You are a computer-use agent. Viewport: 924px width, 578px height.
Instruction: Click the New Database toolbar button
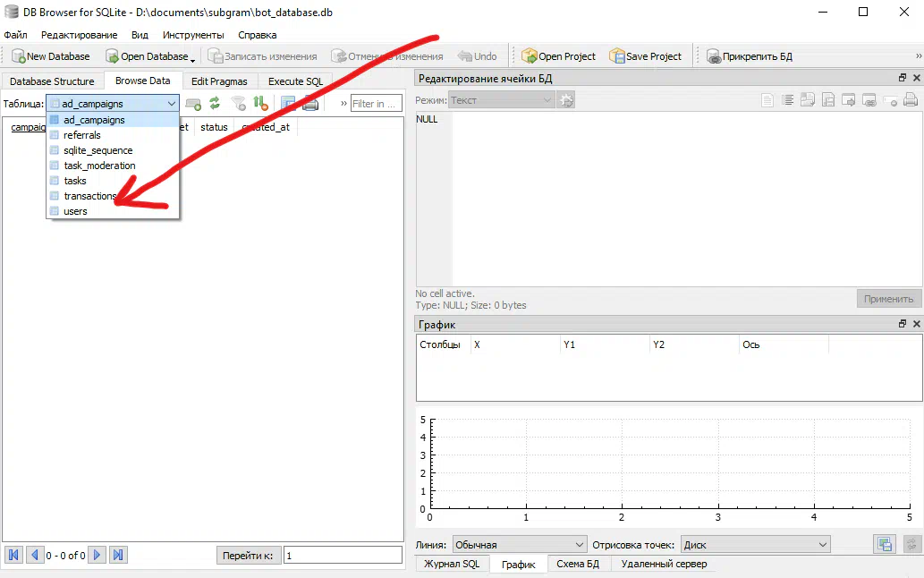point(51,56)
